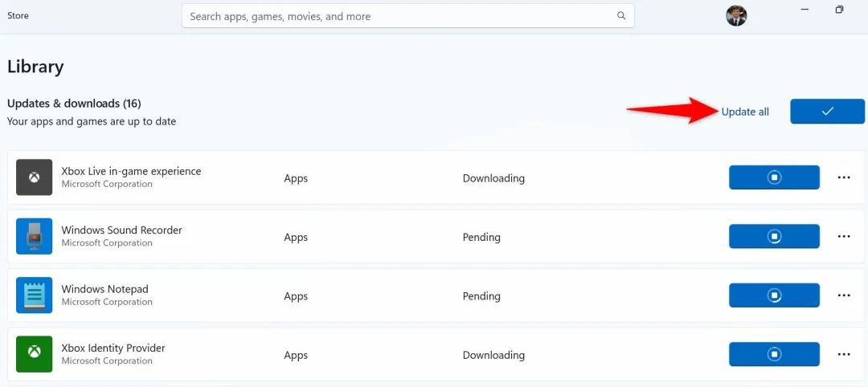Click the search magnifier icon
868x387 pixels.
coord(621,16)
